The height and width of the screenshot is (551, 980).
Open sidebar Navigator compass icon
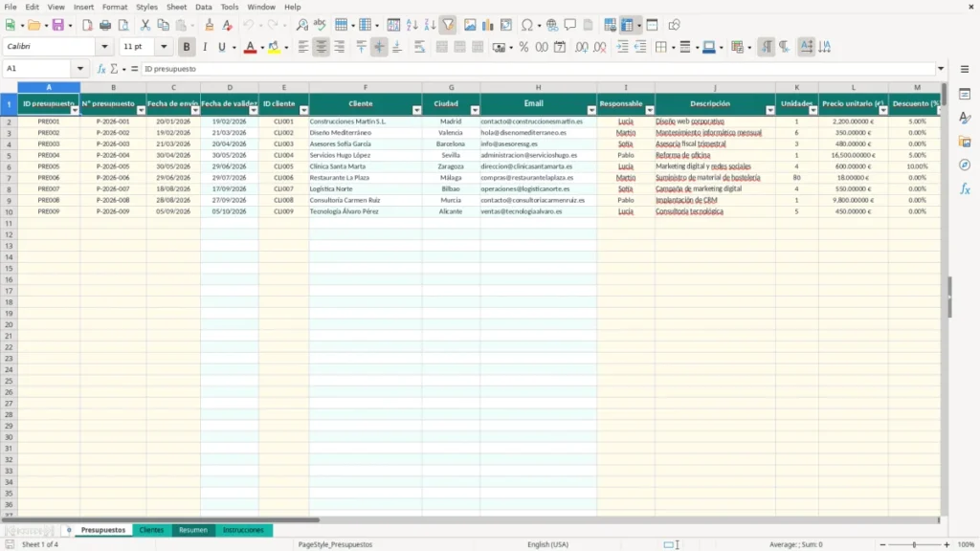click(965, 165)
